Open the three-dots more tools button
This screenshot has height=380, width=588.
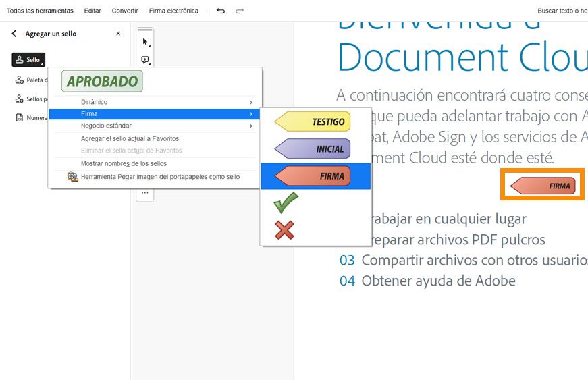point(145,193)
